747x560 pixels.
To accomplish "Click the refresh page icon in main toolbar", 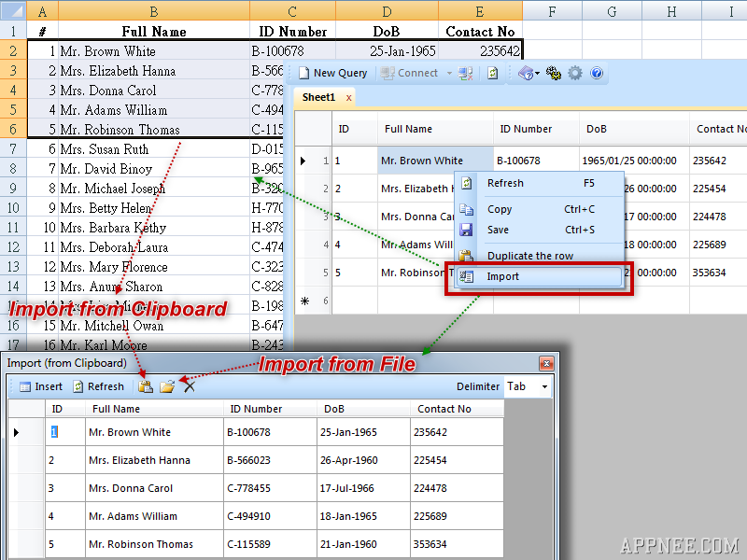I will coord(493,74).
